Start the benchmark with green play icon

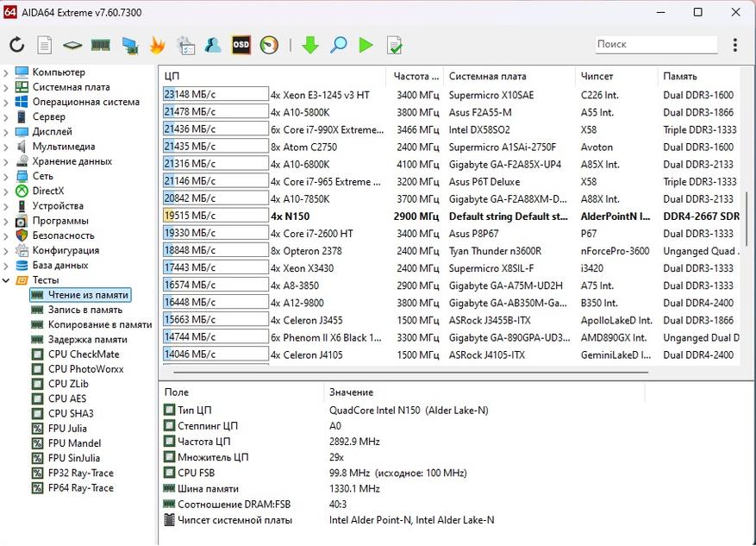point(366,46)
